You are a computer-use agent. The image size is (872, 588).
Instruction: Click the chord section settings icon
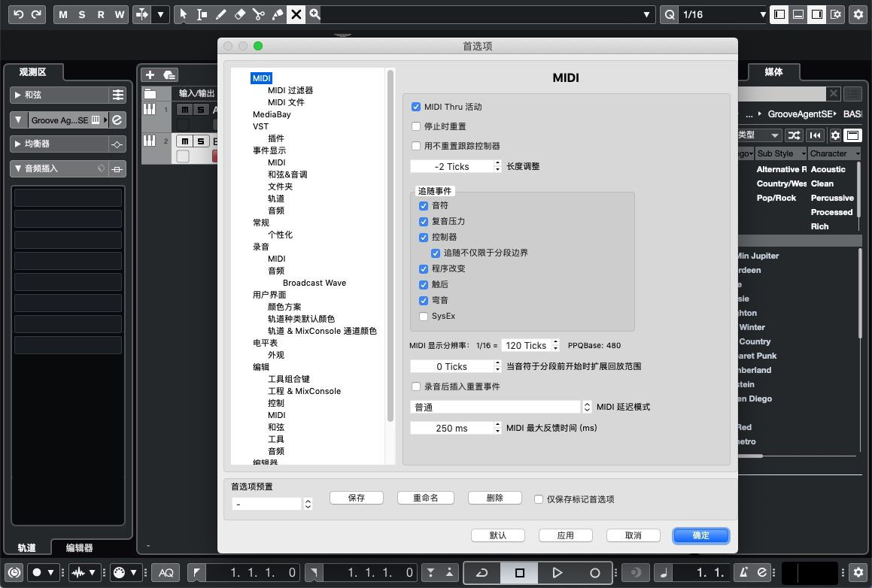117,95
